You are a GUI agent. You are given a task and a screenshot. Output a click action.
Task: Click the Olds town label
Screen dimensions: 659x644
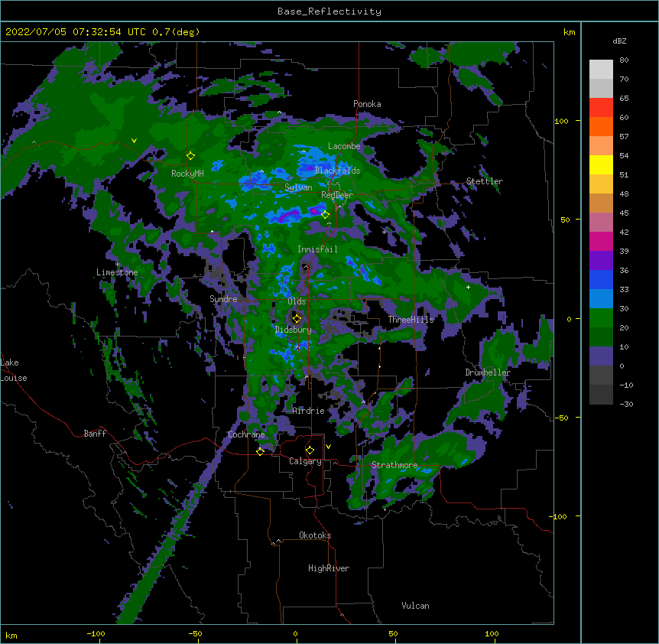pyautogui.click(x=297, y=301)
